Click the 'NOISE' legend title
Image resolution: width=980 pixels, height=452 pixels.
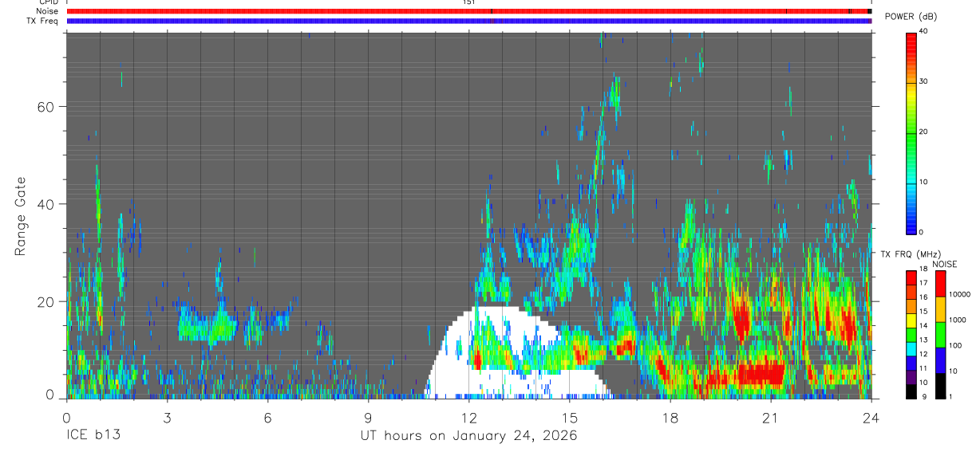(944, 264)
